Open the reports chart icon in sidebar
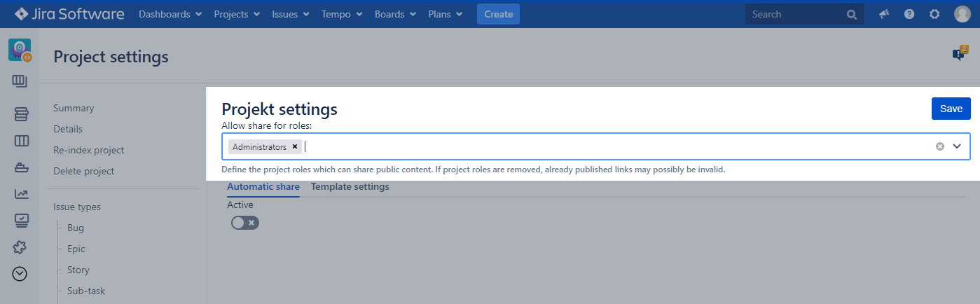 tap(21, 194)
